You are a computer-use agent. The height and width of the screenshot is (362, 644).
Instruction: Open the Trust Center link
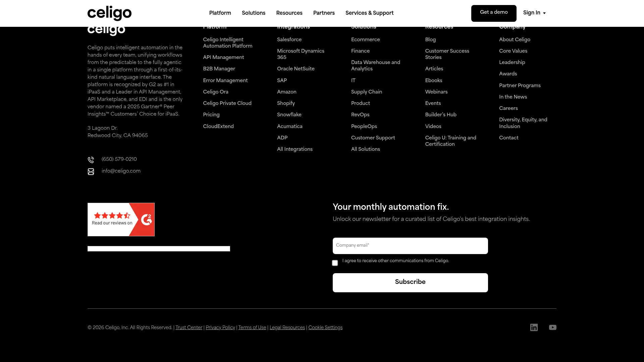click(x=189, y=328)
